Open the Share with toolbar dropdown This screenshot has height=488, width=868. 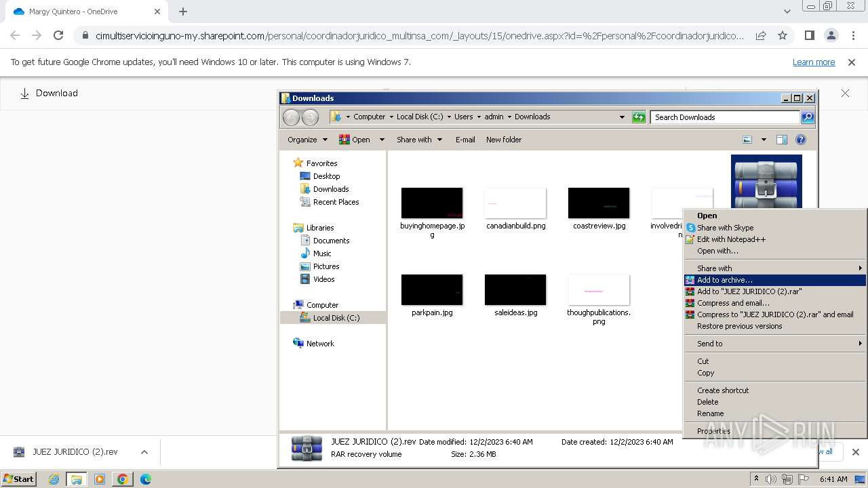pos(419,140)
